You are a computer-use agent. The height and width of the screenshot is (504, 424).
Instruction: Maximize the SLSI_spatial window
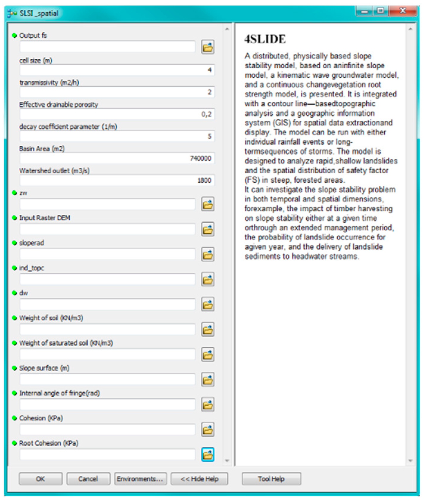tap(381, 11)
